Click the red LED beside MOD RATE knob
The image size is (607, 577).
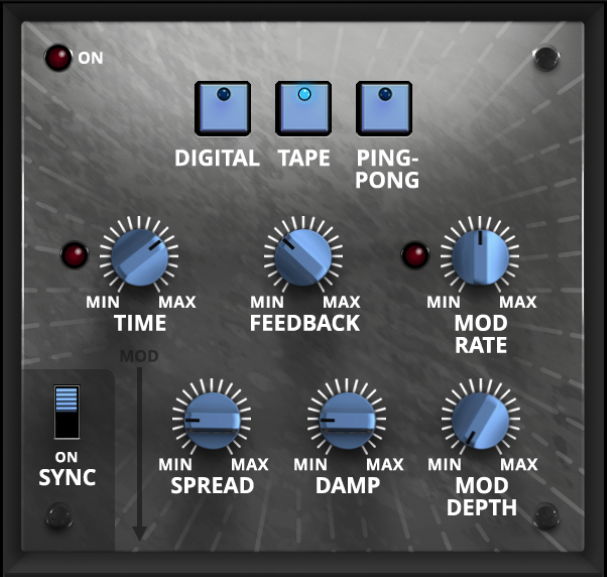[x=416, y=255]
